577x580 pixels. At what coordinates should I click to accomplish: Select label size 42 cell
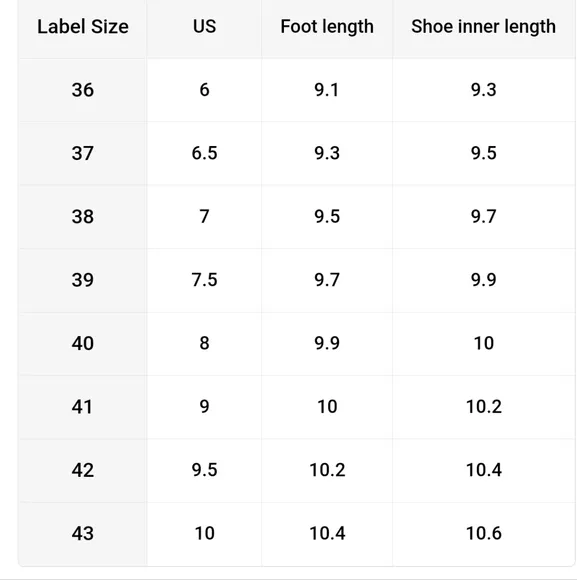coord(83,470)
